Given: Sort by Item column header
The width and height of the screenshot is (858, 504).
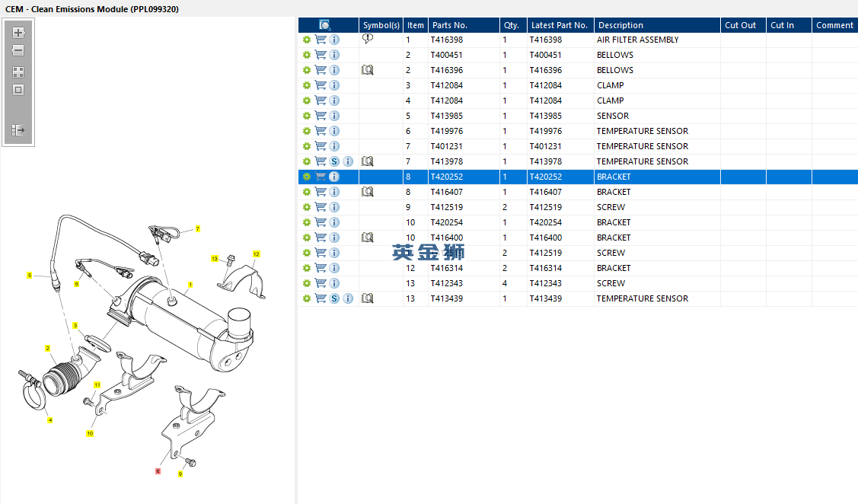Looking at the screenshot, I should pyautogui.click(x=416, y=25).
